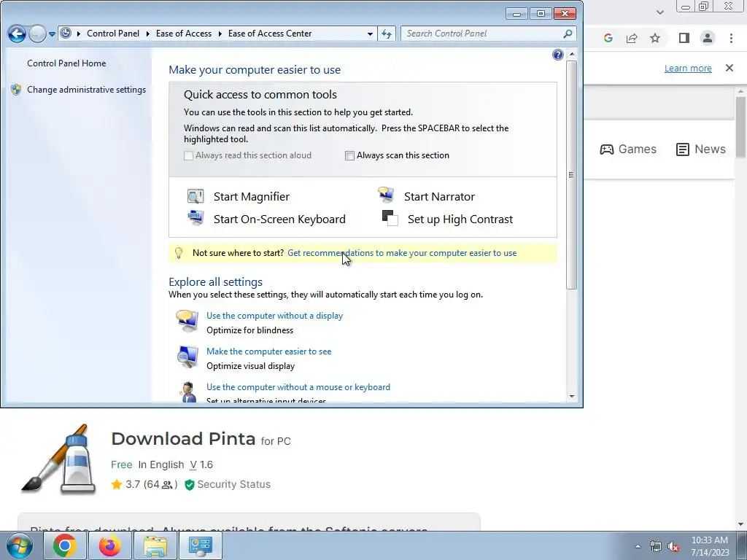Viewport: 747px width, 560px height.
Task: Open Get recommendations link
Action: click(402, 253)
